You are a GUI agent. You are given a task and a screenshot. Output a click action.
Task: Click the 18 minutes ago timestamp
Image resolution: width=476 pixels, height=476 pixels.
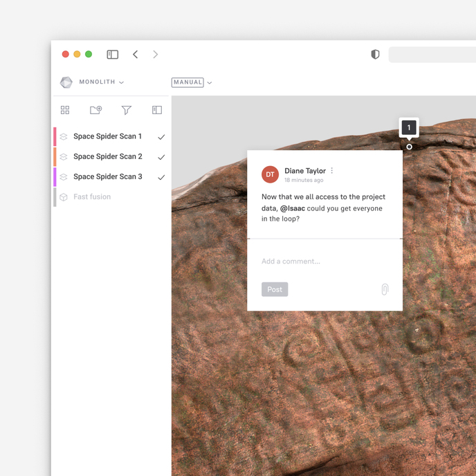304,180
